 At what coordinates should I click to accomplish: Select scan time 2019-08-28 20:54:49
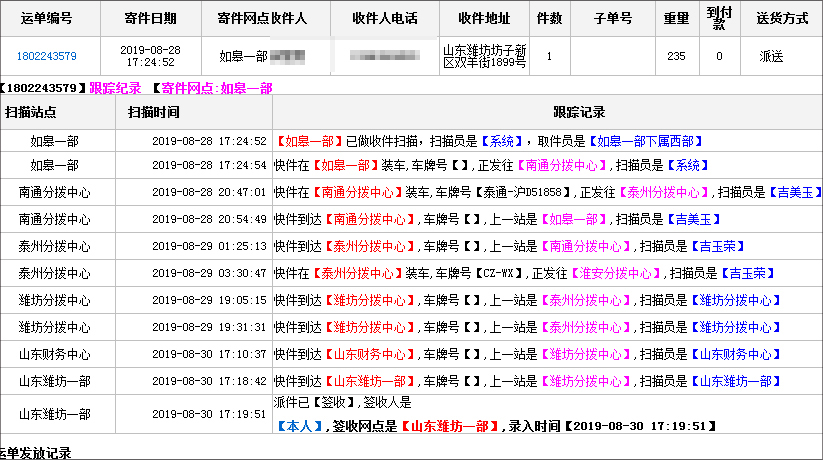[x=209, y=219]
